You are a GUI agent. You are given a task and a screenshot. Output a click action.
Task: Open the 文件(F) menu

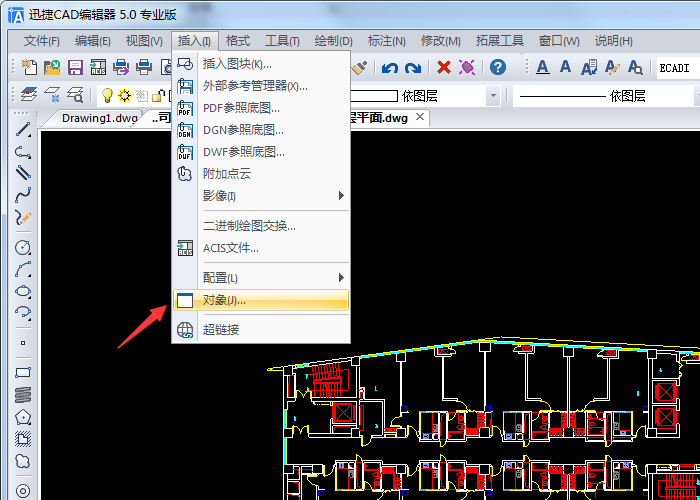42,42
